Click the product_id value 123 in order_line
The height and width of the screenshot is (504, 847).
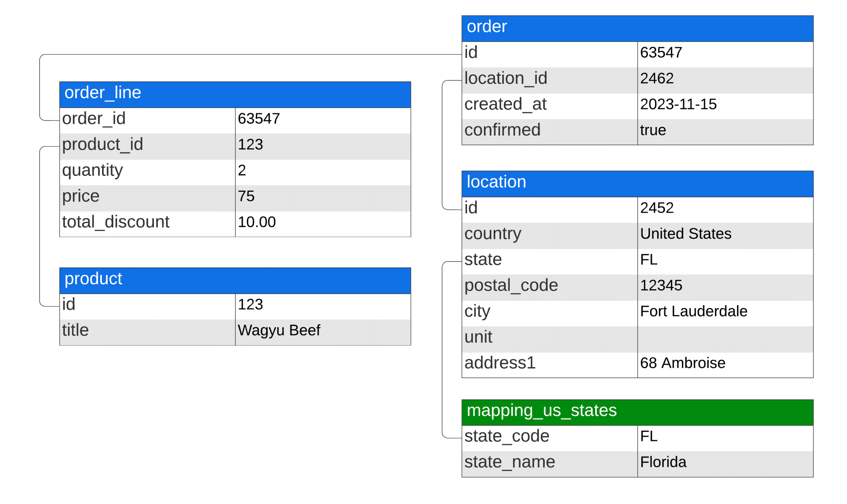click(x=250, y=144)
